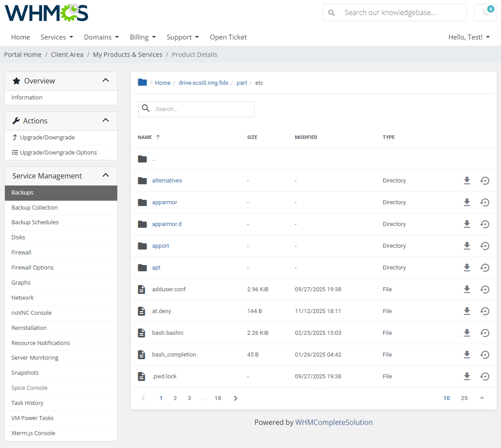Show 25 entries per page
This screenshot has height=448, width=501.
464,398
